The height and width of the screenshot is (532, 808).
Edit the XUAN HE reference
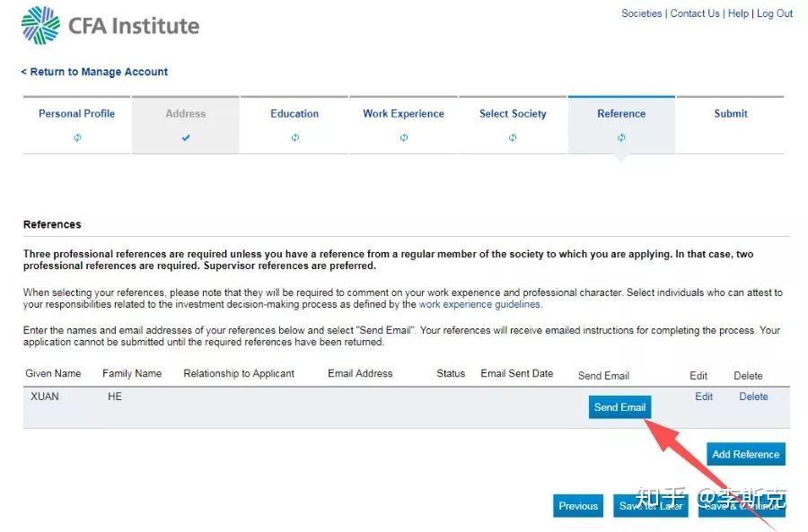coord(704,397)
